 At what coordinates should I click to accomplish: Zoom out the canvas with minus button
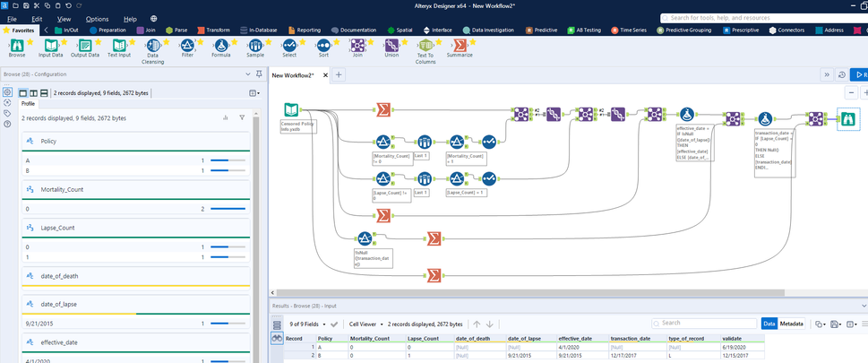pos(851,92)
